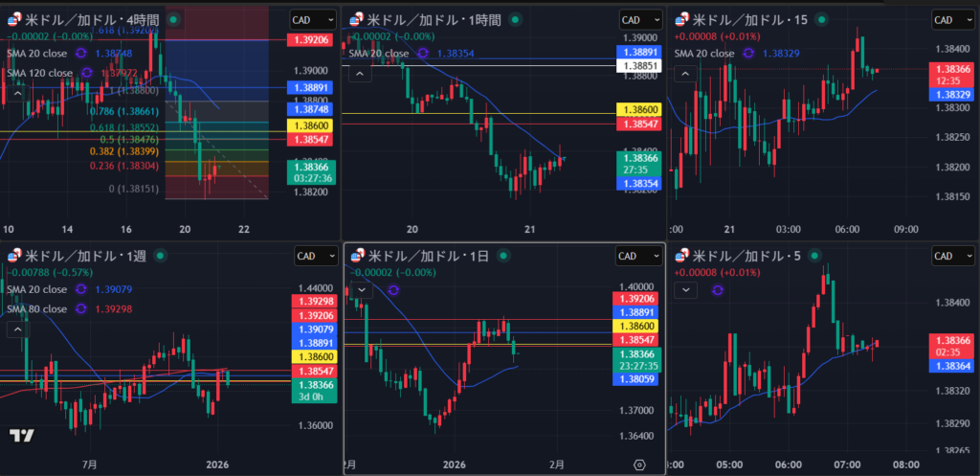Click the US/Canada flag symbol icon in 5-minute chart
This screenshot has height=476, width=980.
tap(679, 256)
